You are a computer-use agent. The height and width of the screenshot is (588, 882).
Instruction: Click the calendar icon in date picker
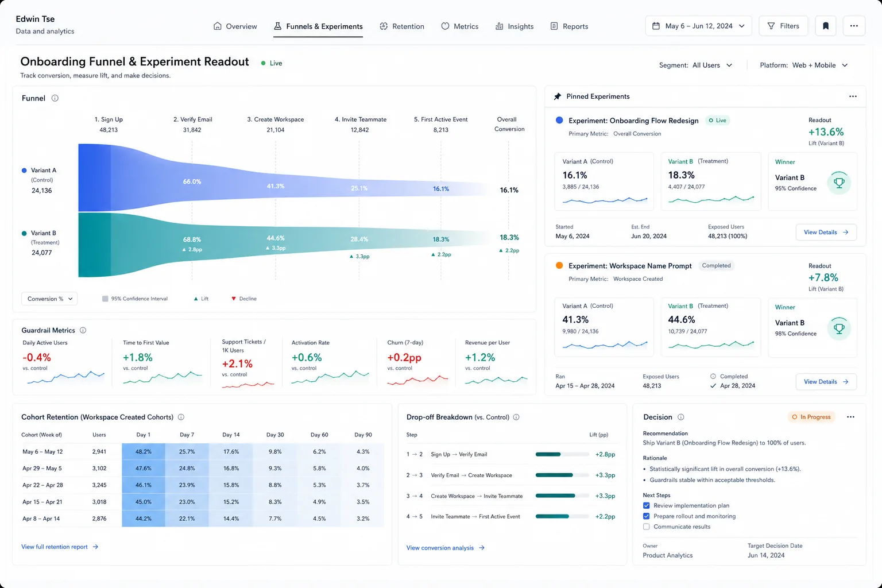pyautogui.click(x=656, y=26)
